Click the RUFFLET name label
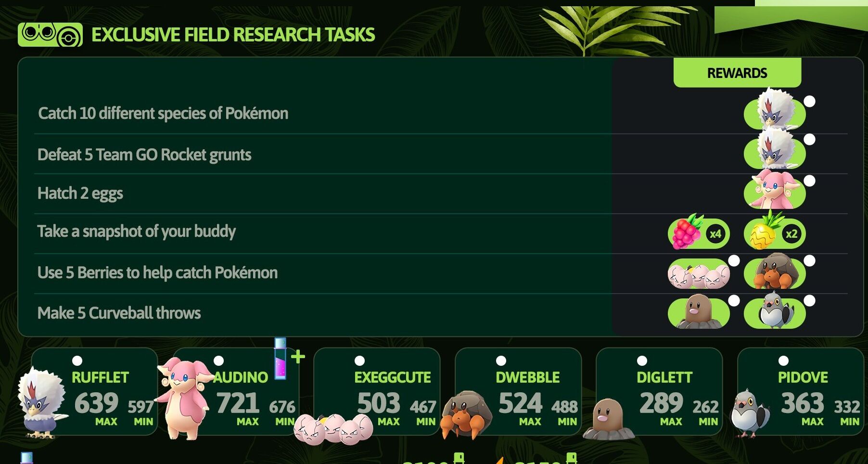Image resolution: width=868 pixels, height=464 pixels. point(100,377)
